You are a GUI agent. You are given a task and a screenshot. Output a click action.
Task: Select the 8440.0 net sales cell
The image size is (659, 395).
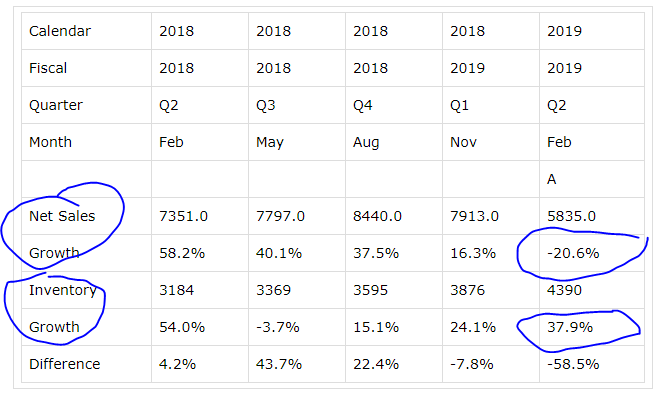point(377,216)
